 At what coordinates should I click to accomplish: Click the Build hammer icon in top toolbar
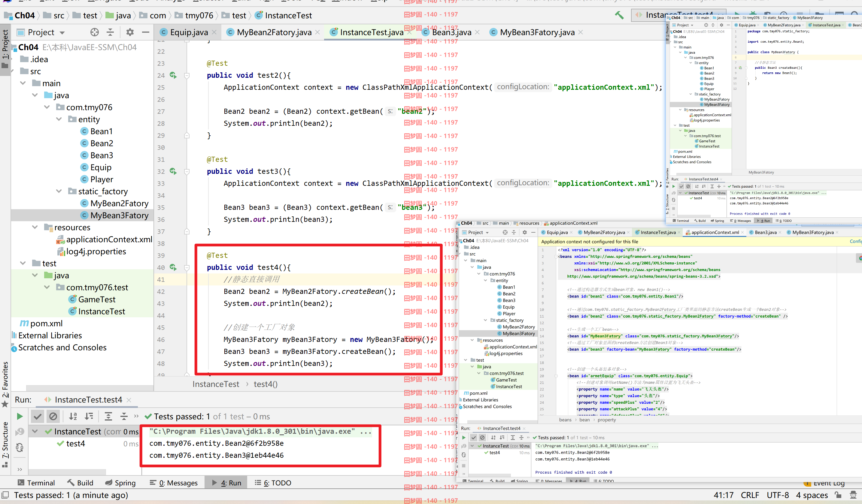[x=620, y=15]
